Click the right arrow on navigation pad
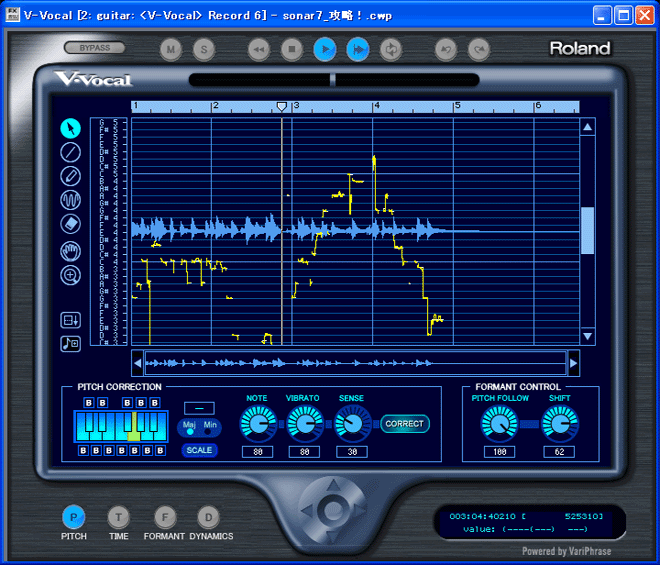Screen dimensions: 660x565 [360, 511]
